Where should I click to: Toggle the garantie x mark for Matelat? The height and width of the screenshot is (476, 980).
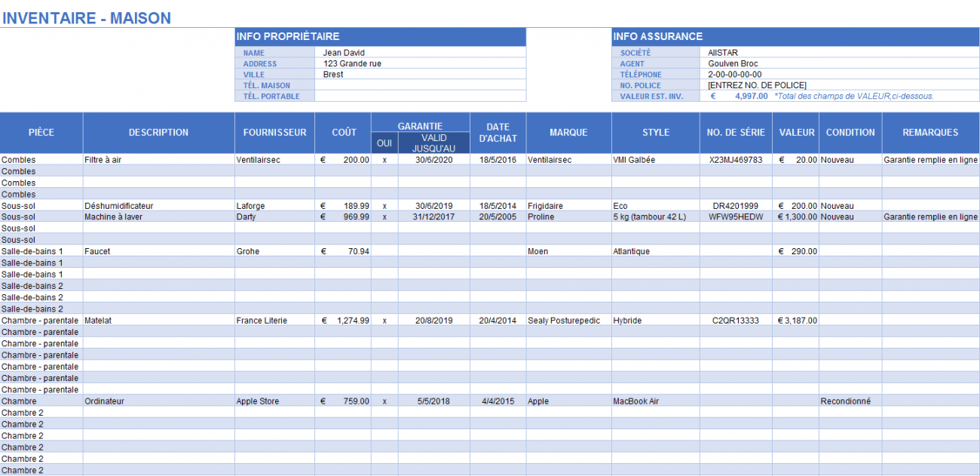pyautogui.click(x=384, y=320)
